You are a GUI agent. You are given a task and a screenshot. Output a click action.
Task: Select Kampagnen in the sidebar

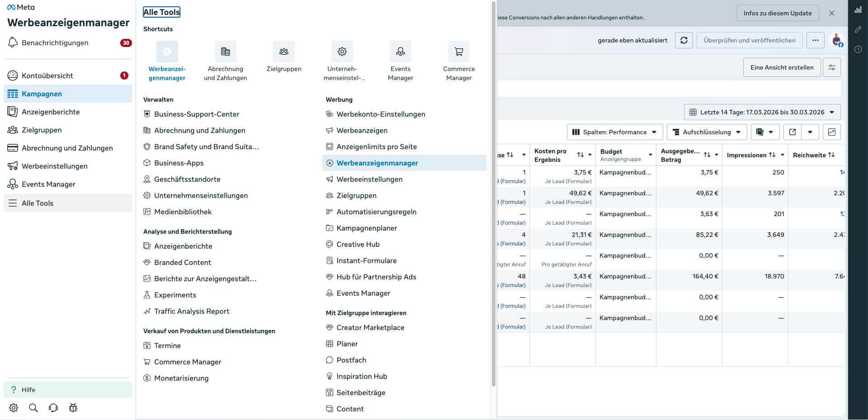68,94
